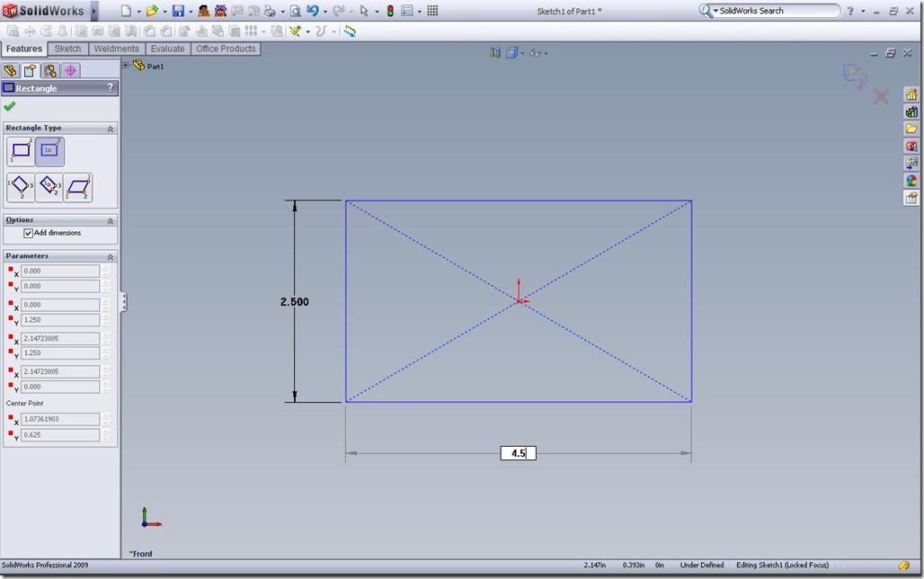Open the DimXpertManager crosshair tab

coord(70,71)
